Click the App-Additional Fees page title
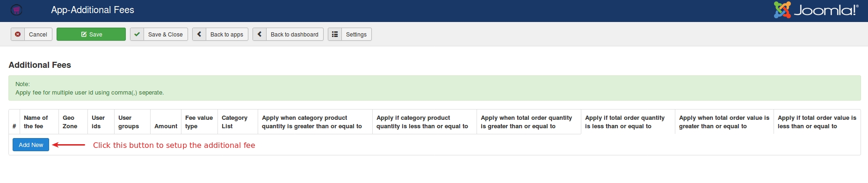The height and width of the screenshot is (183, 868). click(93, 10)
